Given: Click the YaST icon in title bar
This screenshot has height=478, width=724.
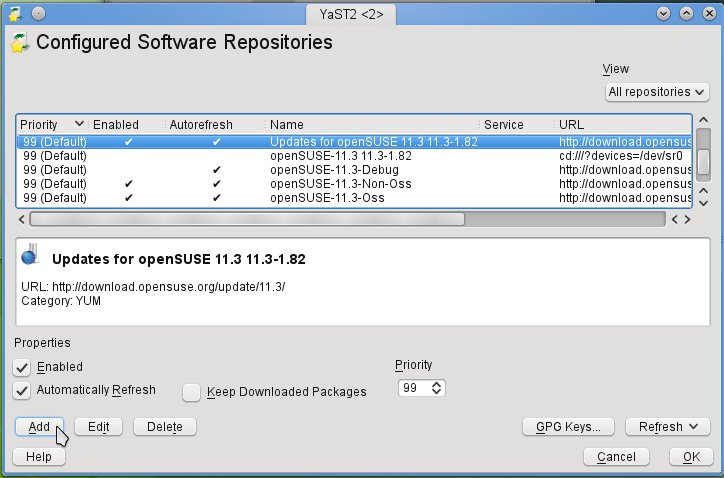Looking at the screenshot, I should 15,14.
